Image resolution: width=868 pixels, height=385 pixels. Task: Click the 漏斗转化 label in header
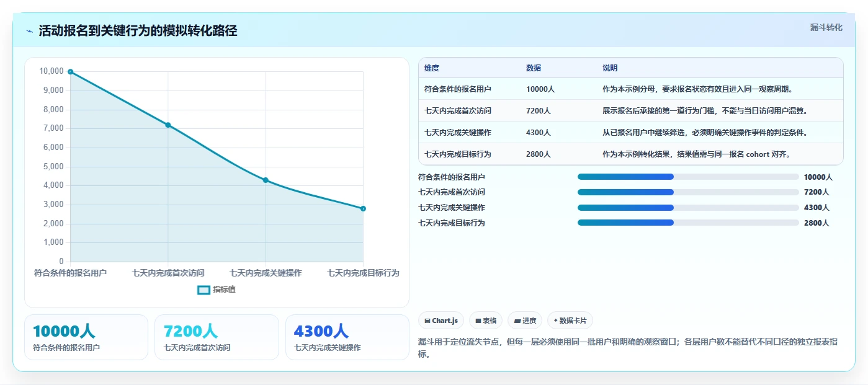(826, 27)
